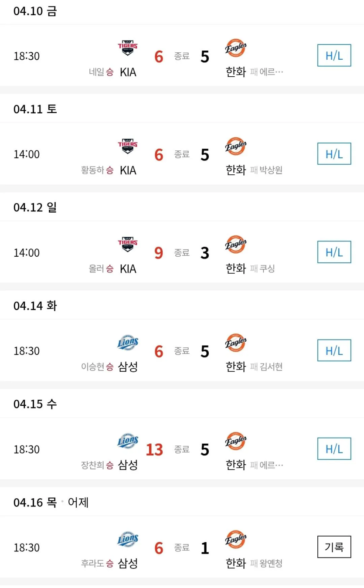Image resolution: width=364 pixels, height=588 pixels.
Task: Click the Samsung Lions logo for 04.14 game
Action: [128, 343]
